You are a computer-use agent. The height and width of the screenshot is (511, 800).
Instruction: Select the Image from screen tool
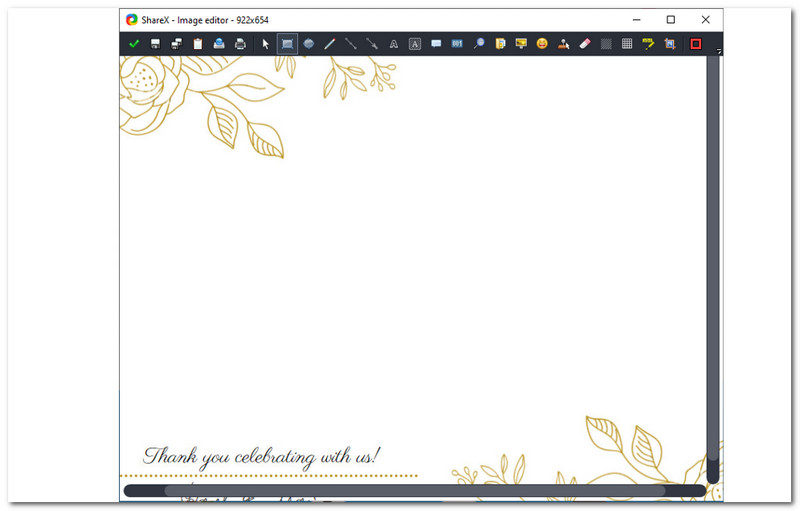[x=521, y=44]
